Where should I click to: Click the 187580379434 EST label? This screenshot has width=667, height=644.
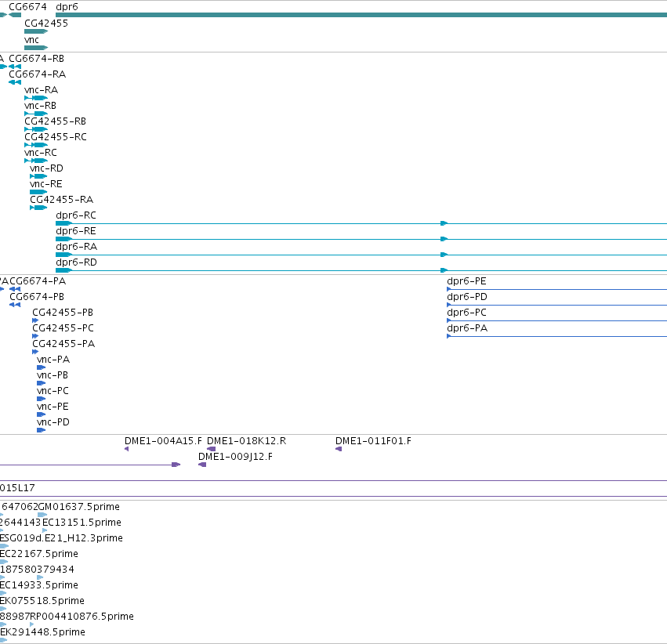(x=38, y=570)
